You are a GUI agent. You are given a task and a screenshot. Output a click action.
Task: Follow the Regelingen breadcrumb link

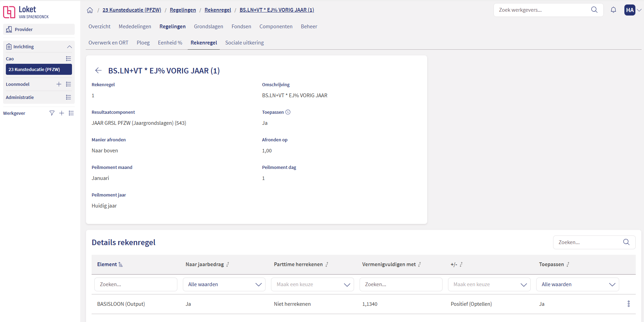tap(183, 10)
